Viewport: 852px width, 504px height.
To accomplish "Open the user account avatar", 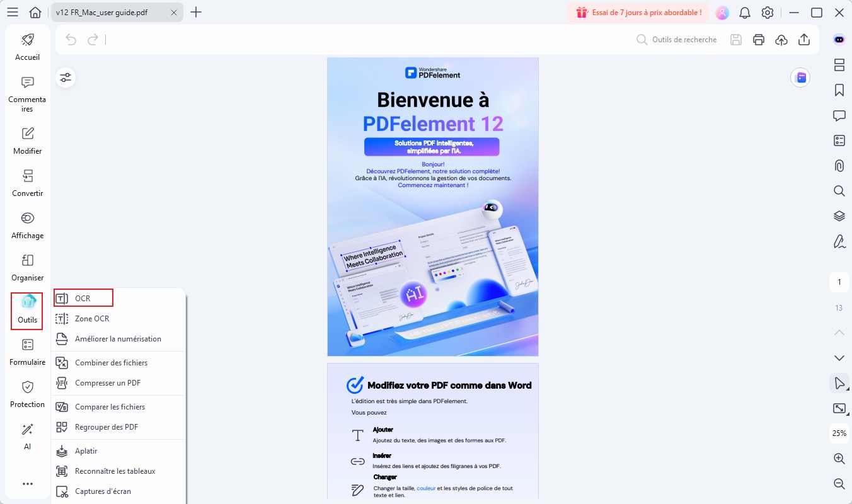I will [722, 13].
